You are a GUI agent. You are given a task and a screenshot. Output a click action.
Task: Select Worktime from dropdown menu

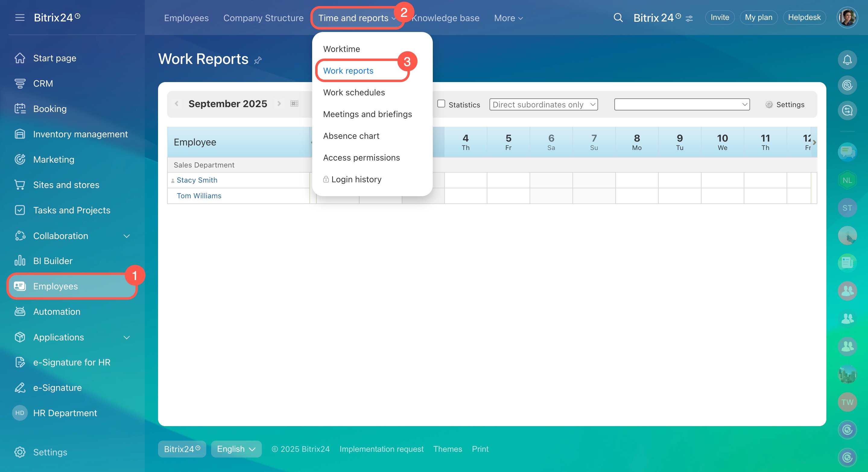tap(341, 49)
